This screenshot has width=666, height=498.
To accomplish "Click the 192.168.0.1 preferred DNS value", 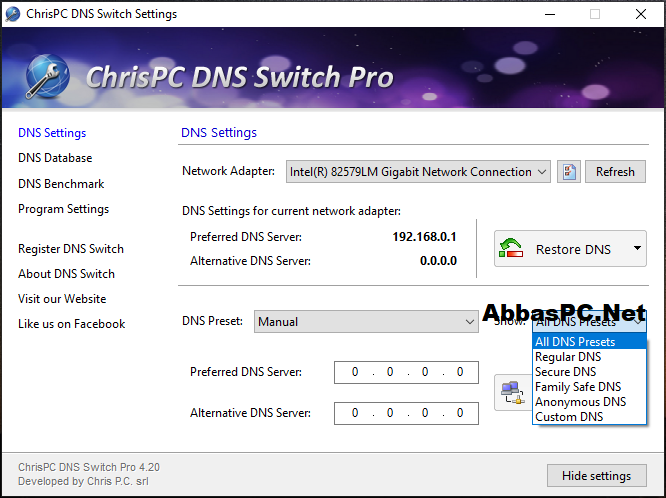I will [x=424, y=237].
